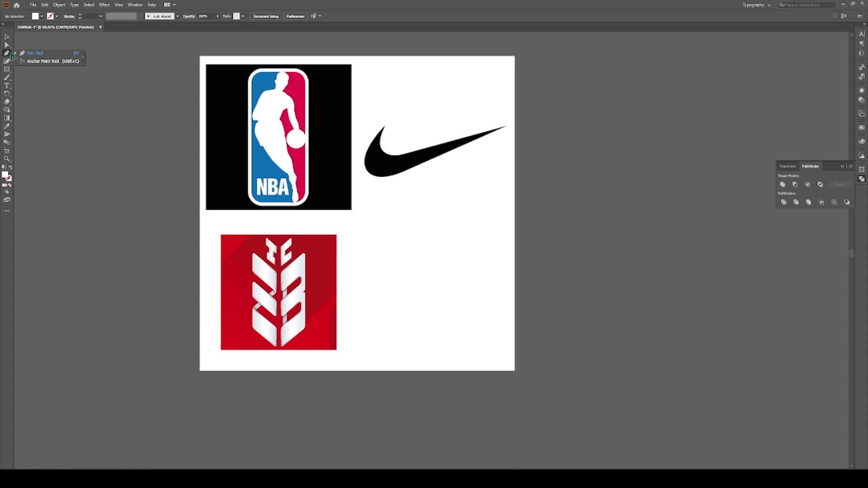
Task: Open the Effect menu
Action: coord(104,5)
